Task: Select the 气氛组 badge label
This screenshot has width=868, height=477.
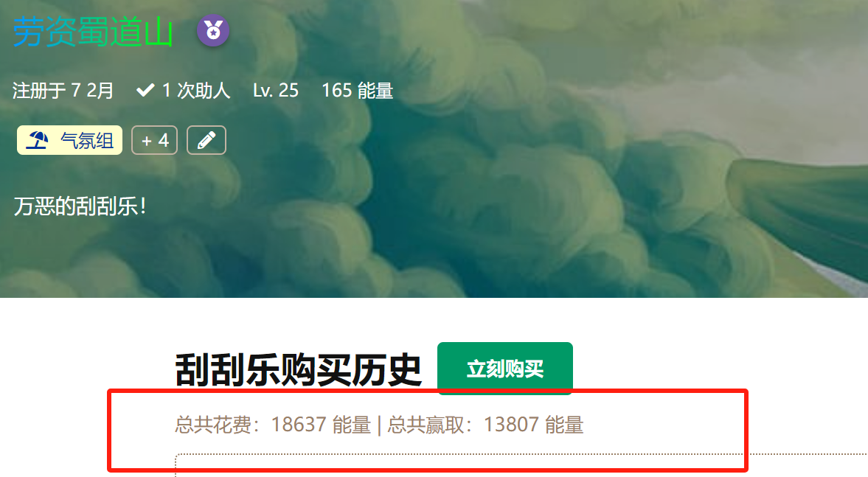Action: click(x=87, y=141)
